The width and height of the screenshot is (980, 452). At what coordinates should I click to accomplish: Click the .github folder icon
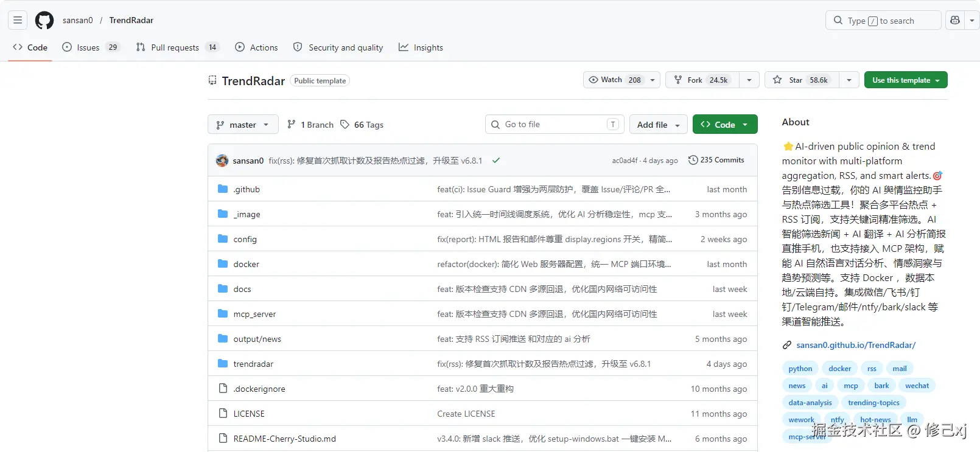(x=223, y=189)
